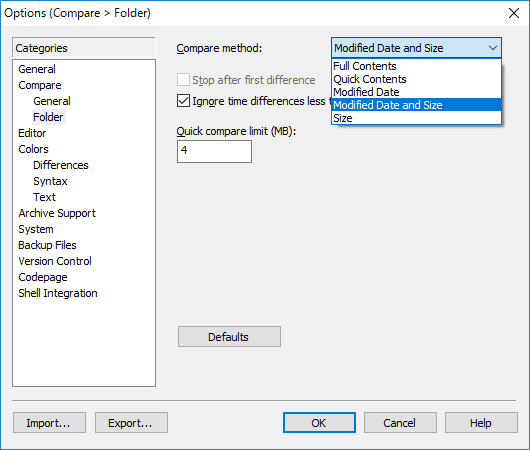Viewport: 530px width, 450px height.
Task: Toggle Ignore time differences checkbox
Action: tap(183, 101)
